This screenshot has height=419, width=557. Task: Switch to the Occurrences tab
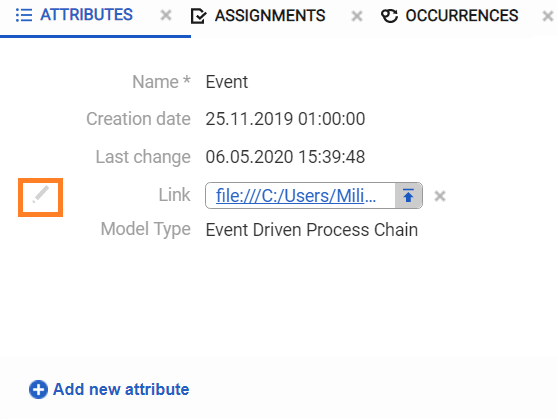450,16
